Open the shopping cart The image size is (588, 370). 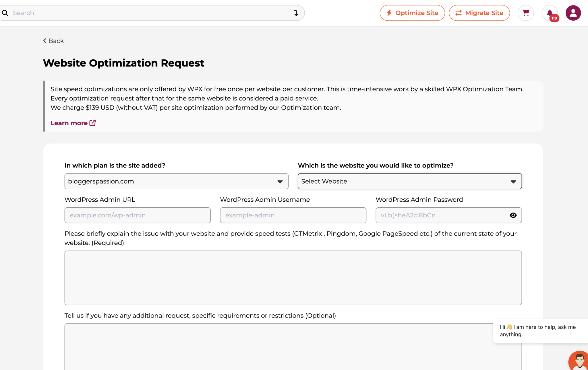pos(526,13)
